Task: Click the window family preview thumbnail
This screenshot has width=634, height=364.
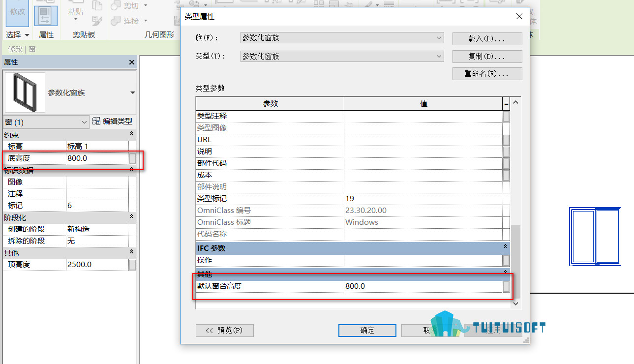Action: [x=25, y=92]
